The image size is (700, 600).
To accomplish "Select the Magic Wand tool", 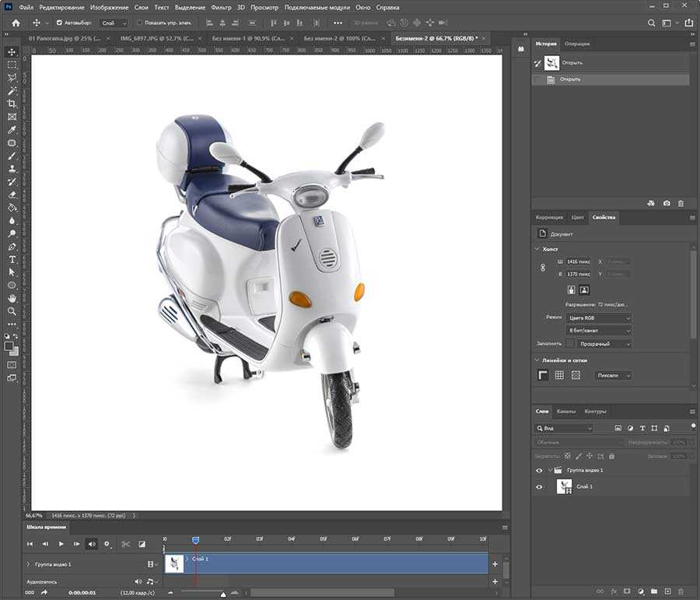I will pos(12,91).
